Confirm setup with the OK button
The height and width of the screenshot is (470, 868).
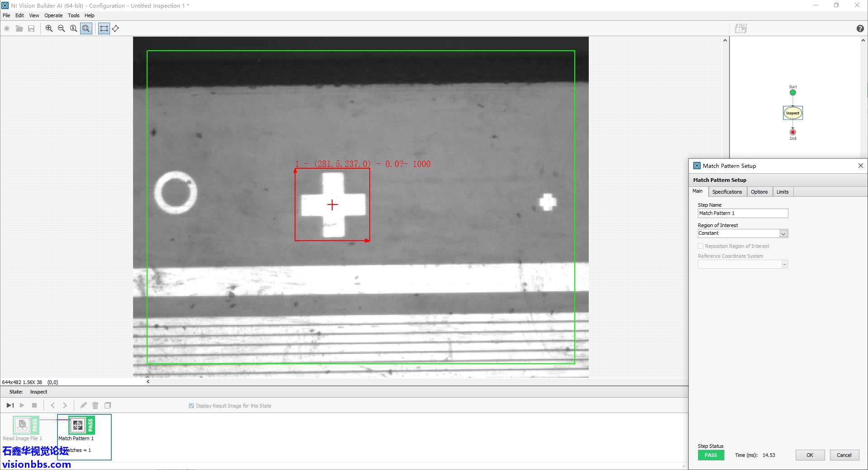(x=810, y=455)
